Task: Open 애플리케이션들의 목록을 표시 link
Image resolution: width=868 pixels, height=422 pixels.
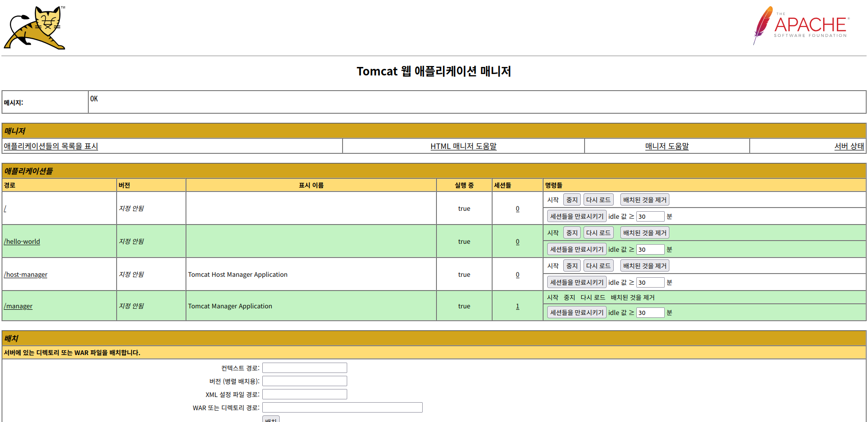Action: [51, 146]
